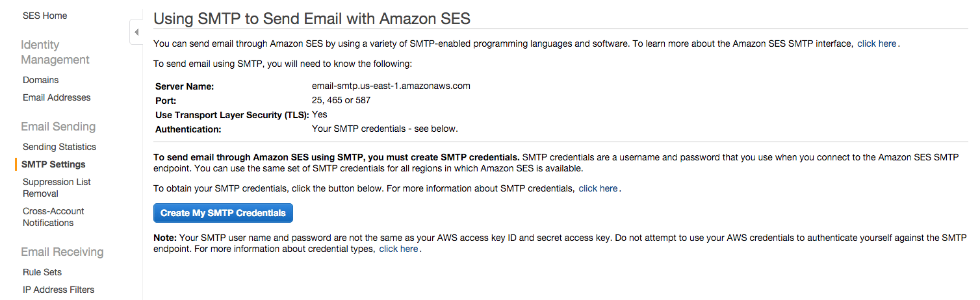Click the 'Using SMTP to Send Email' page title
Viewport: 980px width, 300px height.
point(312,19)
